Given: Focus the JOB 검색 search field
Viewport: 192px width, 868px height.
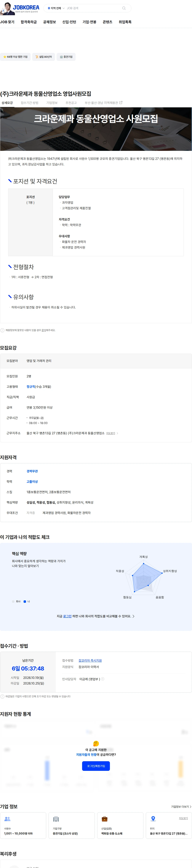Looking at the screenshot, I should [x=92, y=8].
